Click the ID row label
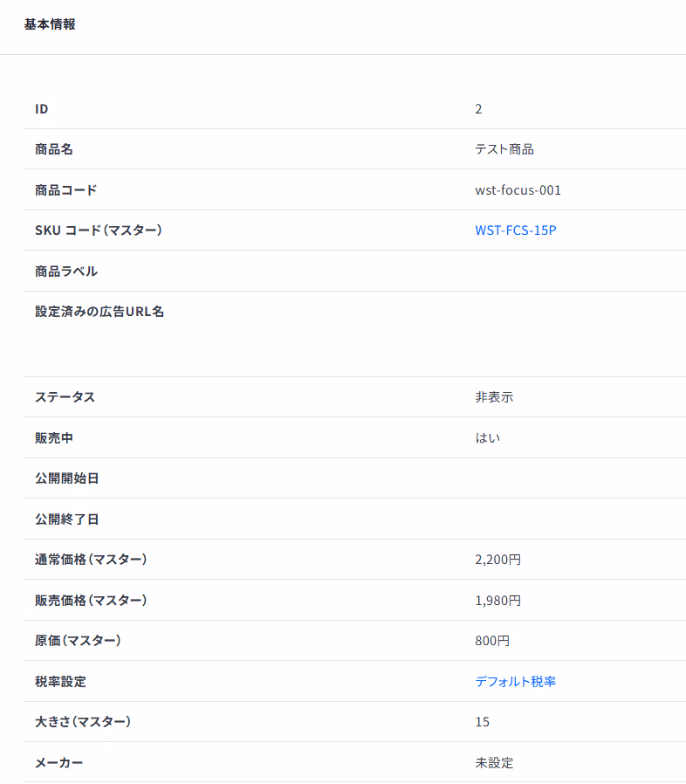The height and width of the screenshot is (784, 686). 42,109
